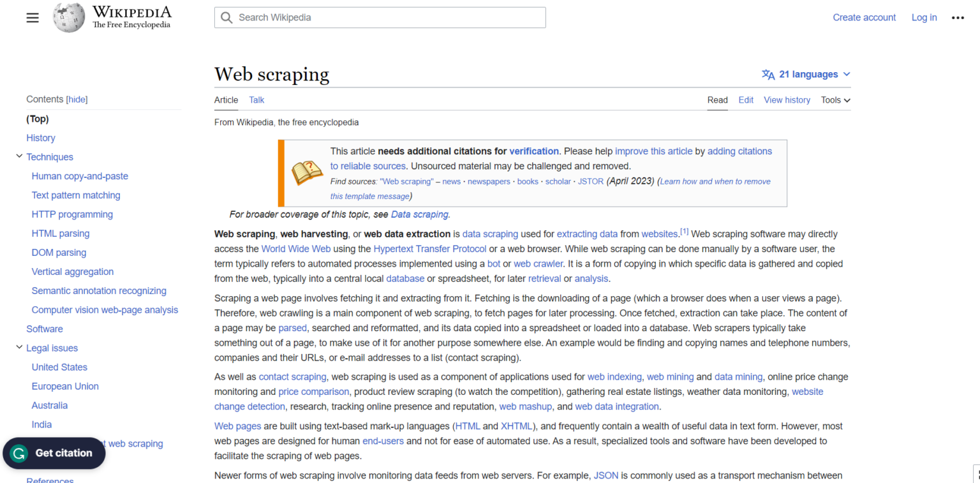Image resolution: width=980 pixels, height=483 pixels.
Task: Collapse the Legal issues section in Contents
Action: (19, 348)
